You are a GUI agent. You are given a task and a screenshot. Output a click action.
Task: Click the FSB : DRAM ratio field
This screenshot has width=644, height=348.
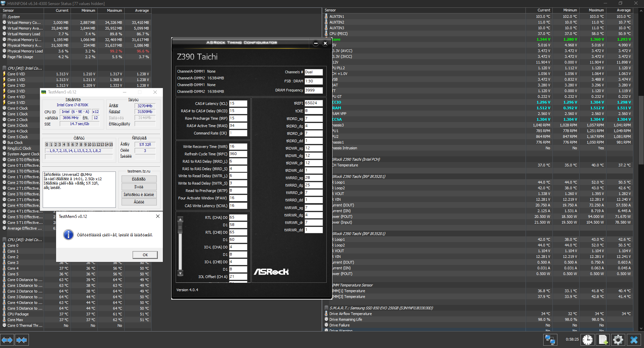click(x=314, y=81)
